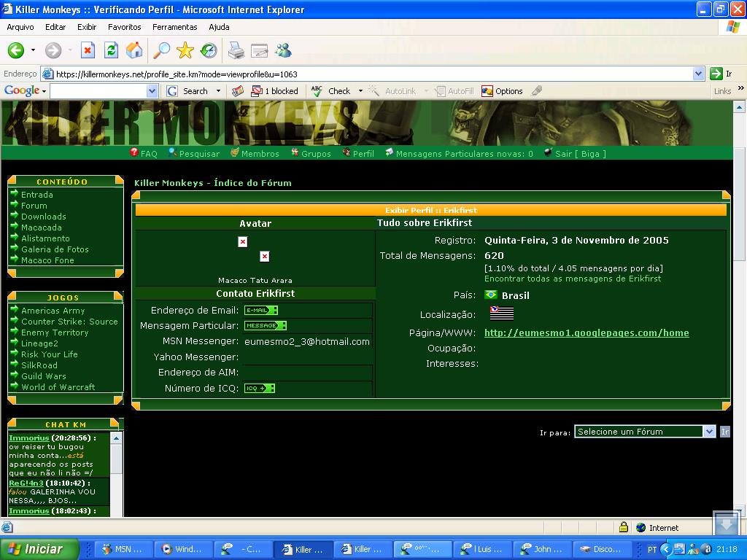Viewport: 747px width, 560px height.
Task: Expand the address bar URL dropdown
Action: [698, 74]
